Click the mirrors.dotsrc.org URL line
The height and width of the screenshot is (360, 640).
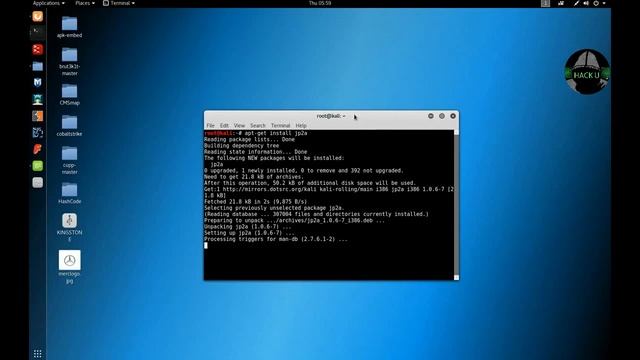click(x=329, y=189)
